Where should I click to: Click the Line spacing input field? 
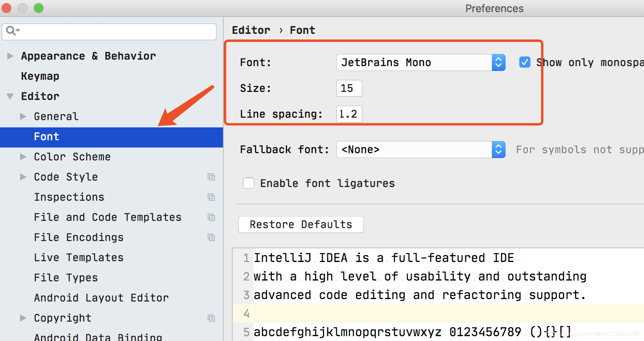pyautogui.click(x=349, y=114)
